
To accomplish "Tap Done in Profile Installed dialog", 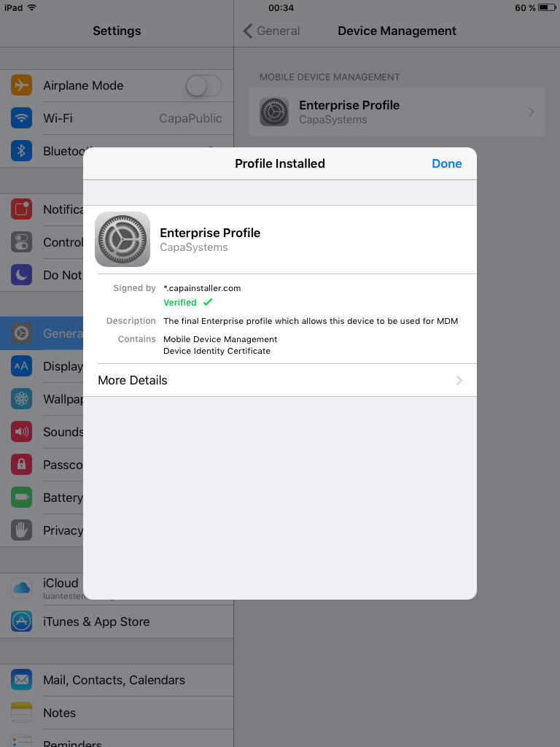I will tap(446, 163).
